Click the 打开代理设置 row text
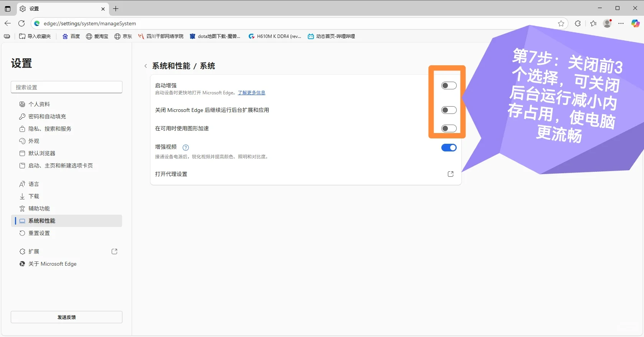The width and height of the screenshot is (644, 337). [171, 174]
